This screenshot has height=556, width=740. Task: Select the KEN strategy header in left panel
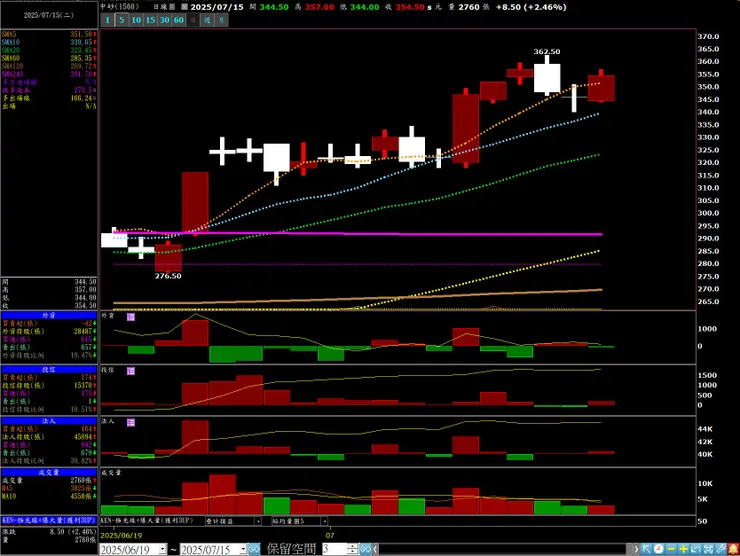(49, 521)
